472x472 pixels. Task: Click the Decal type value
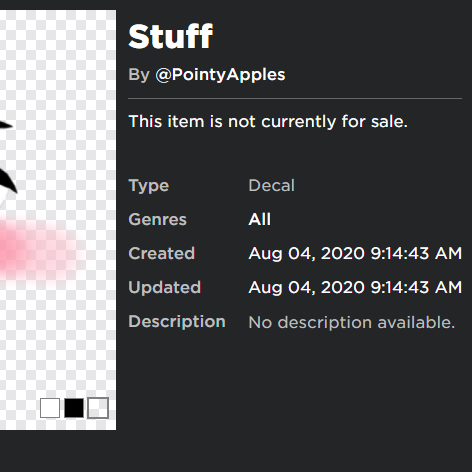pyautogui.click(x=272, y=186)
